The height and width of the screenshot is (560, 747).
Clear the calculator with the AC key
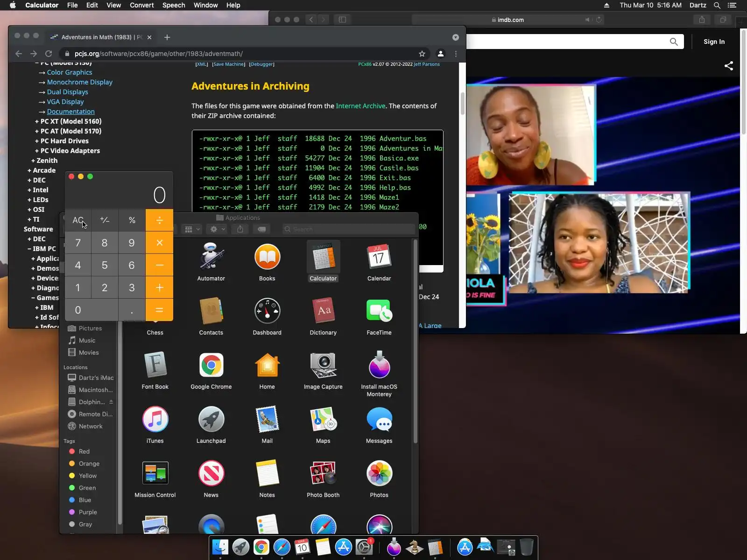point(78,220)
